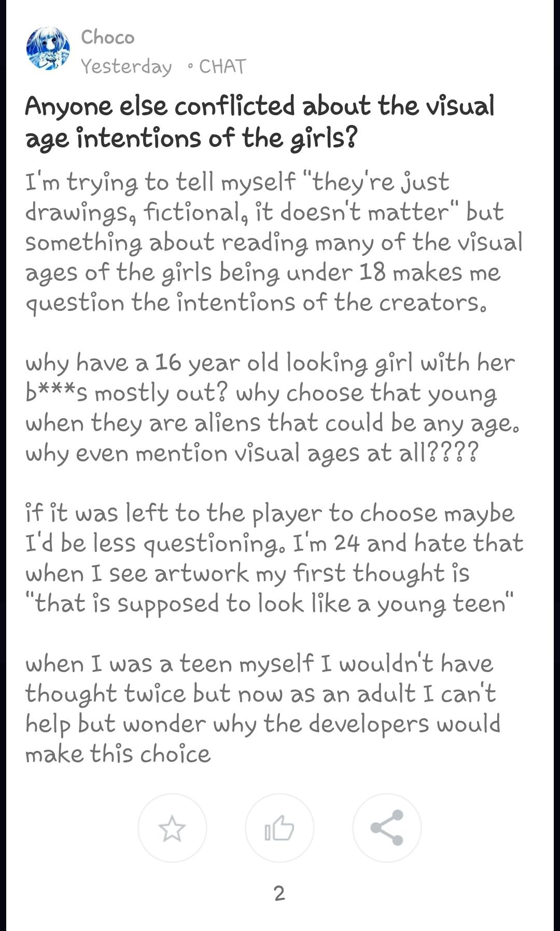This screenshot has width=560, height=931.
Task: Tap paragraph starting "why have a 16"
Action: (272, 408)
